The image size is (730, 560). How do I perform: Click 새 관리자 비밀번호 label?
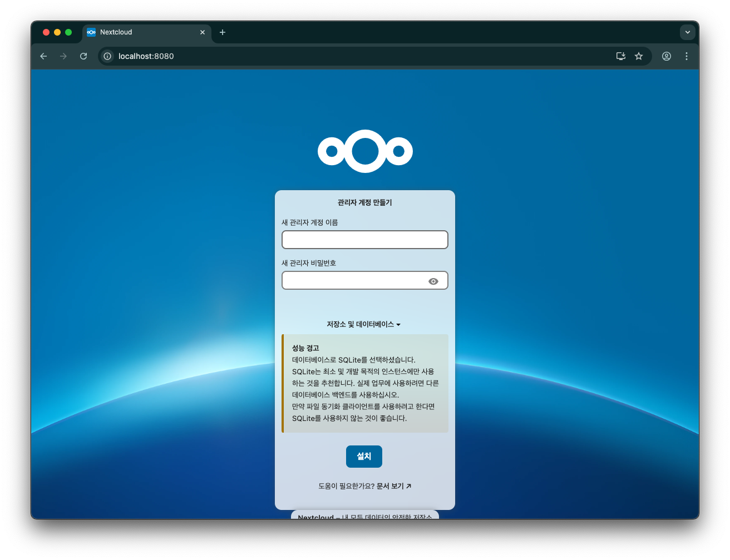click(x=309, y=263)
